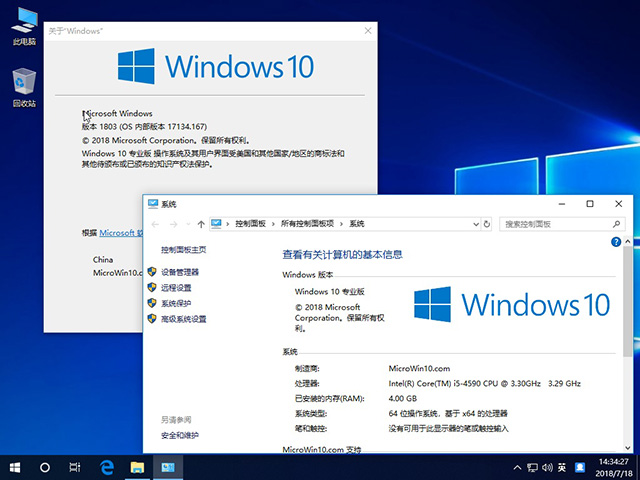Viewport: 640px width, 480px height.
Task: Open recent locations dropdown arrow
Action: pos(188,224)
